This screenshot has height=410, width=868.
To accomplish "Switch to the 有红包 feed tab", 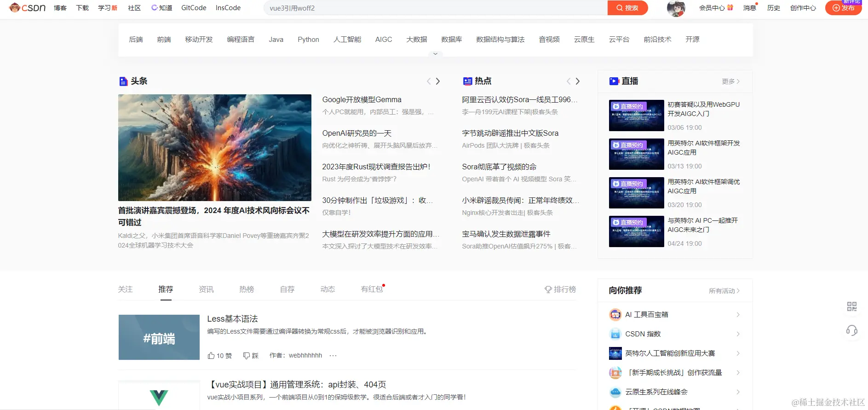I will [x=372, y=289].
